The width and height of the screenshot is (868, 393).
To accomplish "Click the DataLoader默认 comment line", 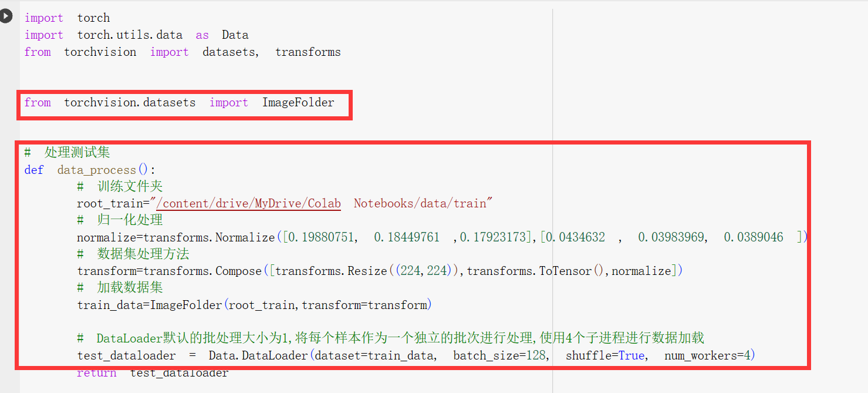I will pyautogui.click(x=390, y=338).
